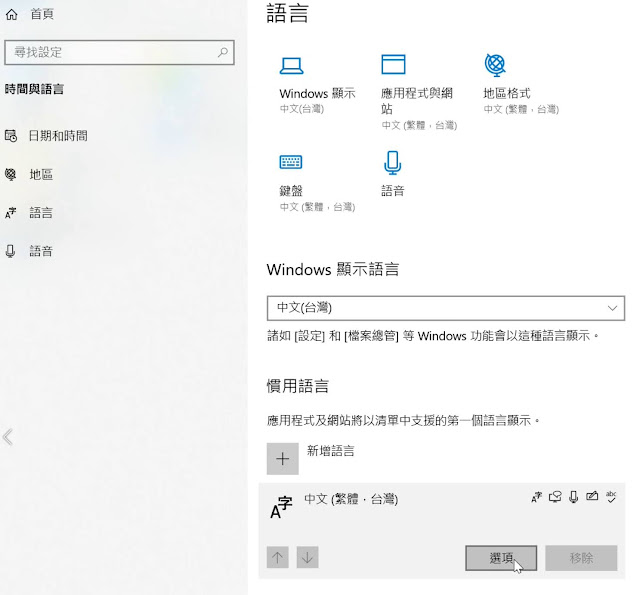Click the left chevron collapse arrow
Viewport: 640px width, 595px height.
8,437
